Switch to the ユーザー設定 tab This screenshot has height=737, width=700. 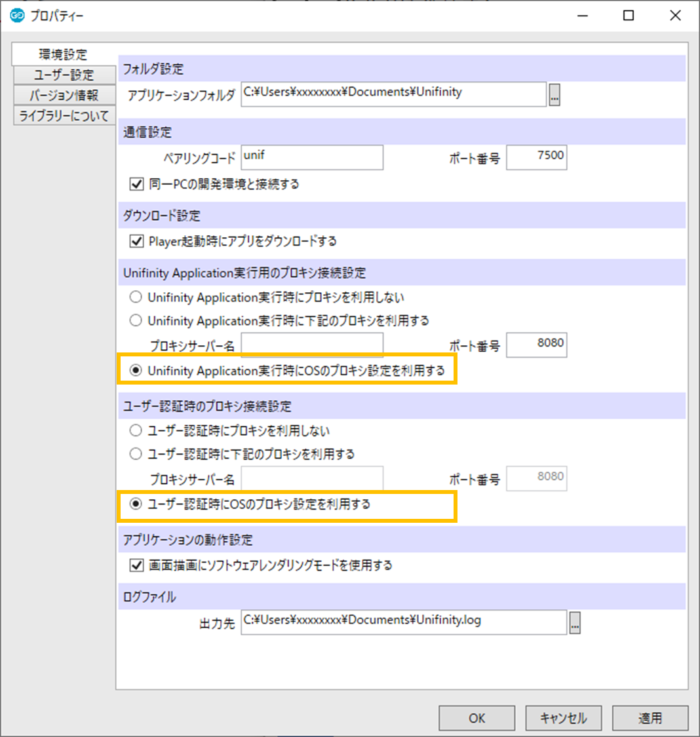64,75
